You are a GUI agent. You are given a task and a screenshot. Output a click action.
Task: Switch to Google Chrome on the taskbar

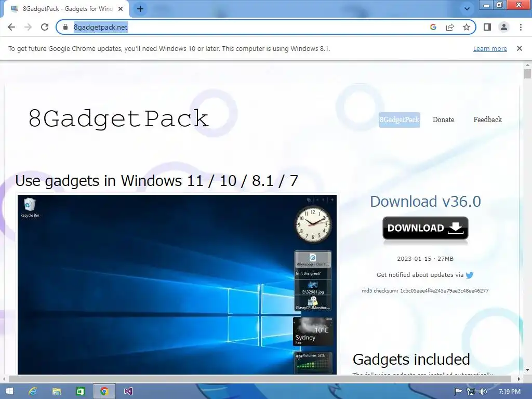click(x=104, y=391)
